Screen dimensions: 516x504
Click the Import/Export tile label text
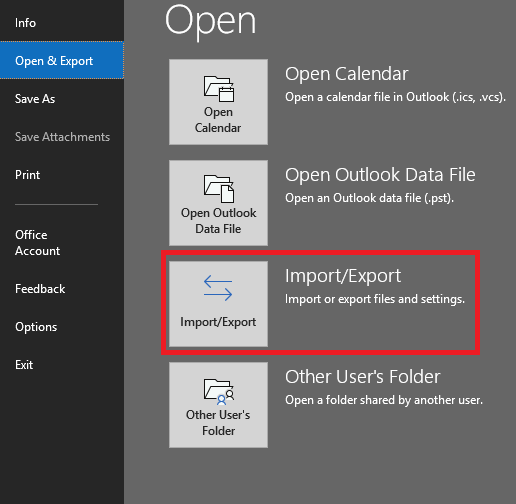click(218, 322)
